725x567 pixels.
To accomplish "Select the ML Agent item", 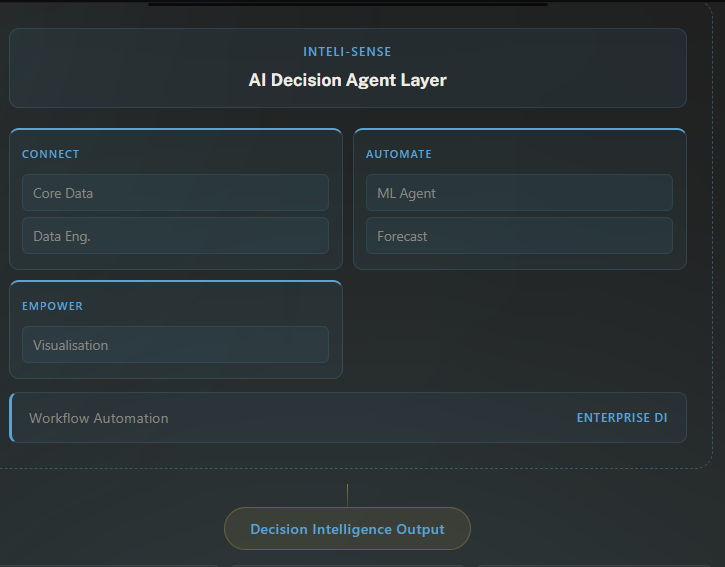I will coord(519,193).
